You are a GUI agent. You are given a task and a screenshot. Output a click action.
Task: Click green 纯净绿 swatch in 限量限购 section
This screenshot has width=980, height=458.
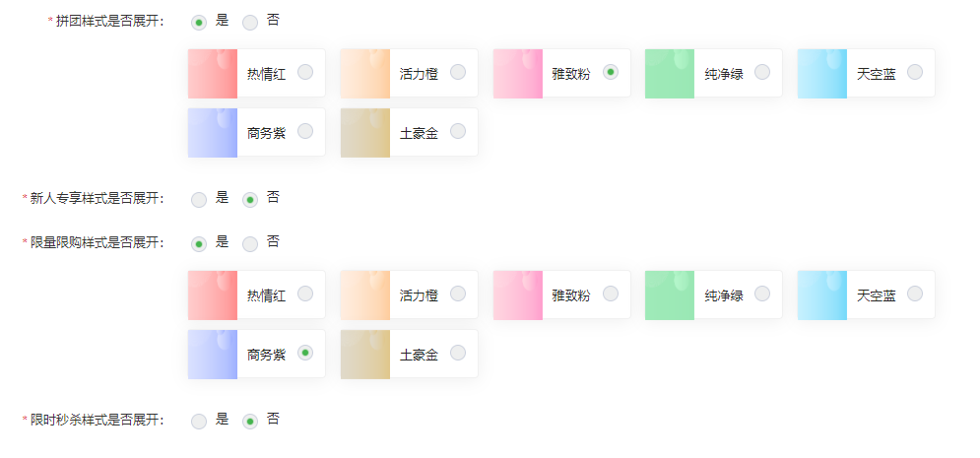670,294
